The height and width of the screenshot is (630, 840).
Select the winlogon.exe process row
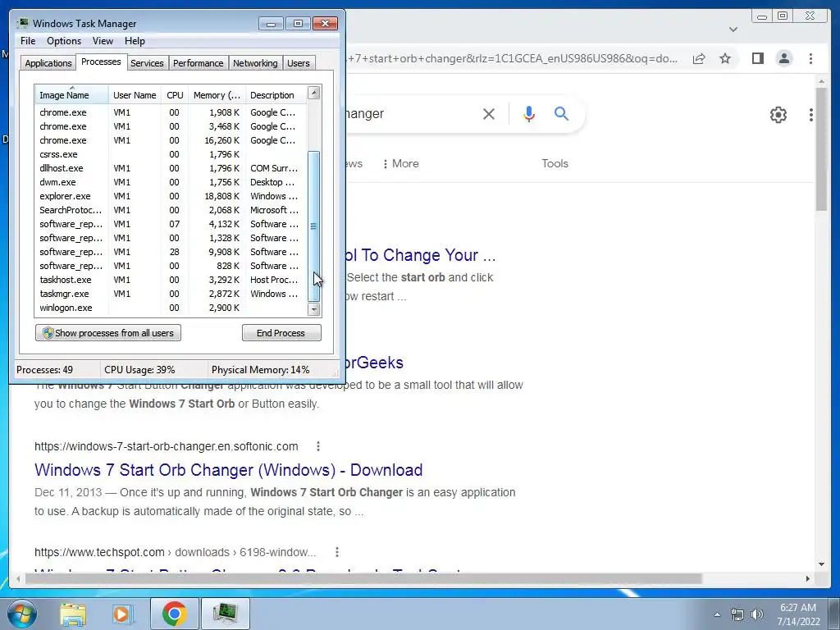point(171,308)
